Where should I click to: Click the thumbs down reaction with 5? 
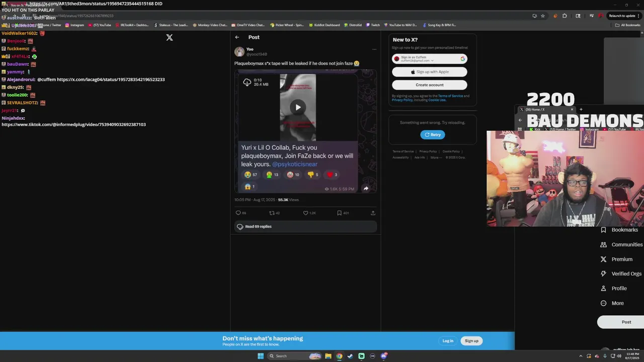pos(313,174)
